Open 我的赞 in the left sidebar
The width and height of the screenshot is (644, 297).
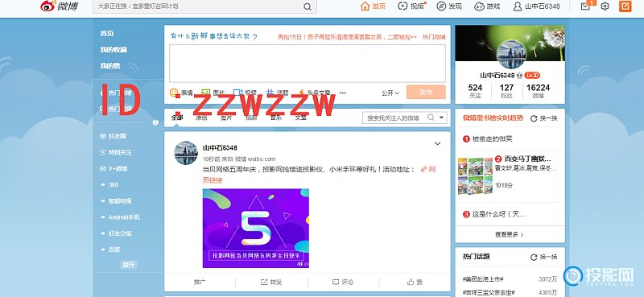(x=110, y=66)
